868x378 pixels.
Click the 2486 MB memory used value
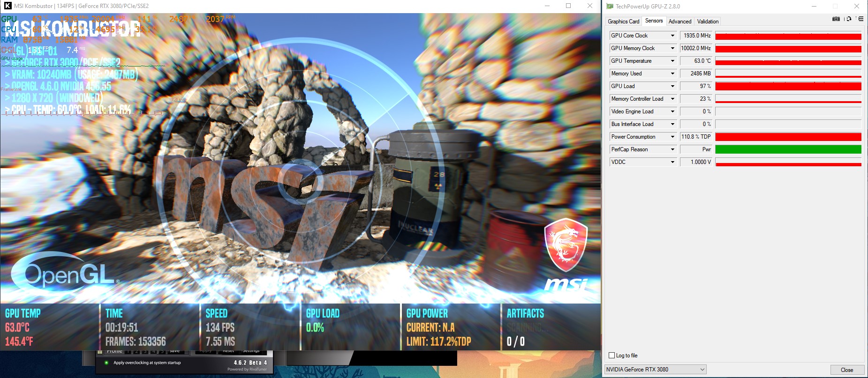point(696,74)
